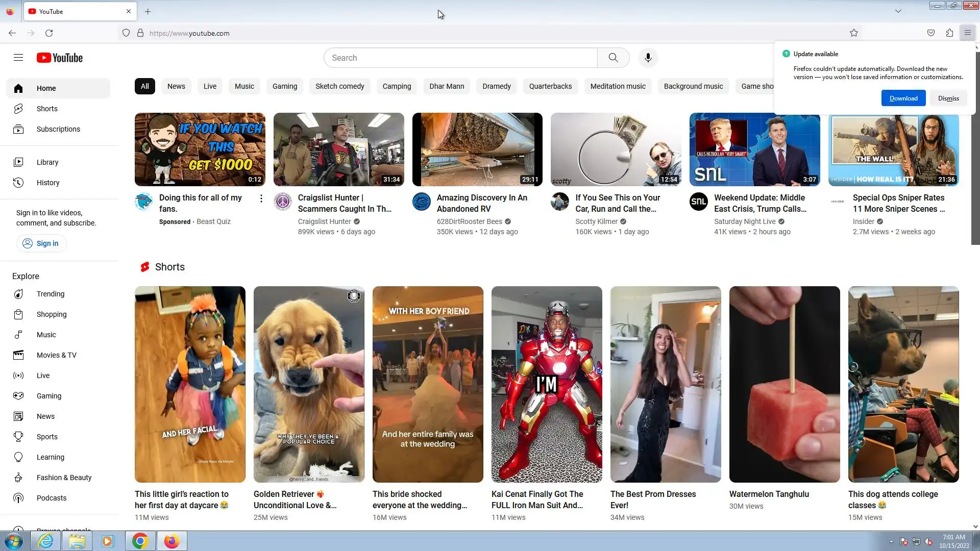This screenshot has height=551, width=980.
Task: Open Firefox extensions puzzle icon
Action: pos(949,33)
